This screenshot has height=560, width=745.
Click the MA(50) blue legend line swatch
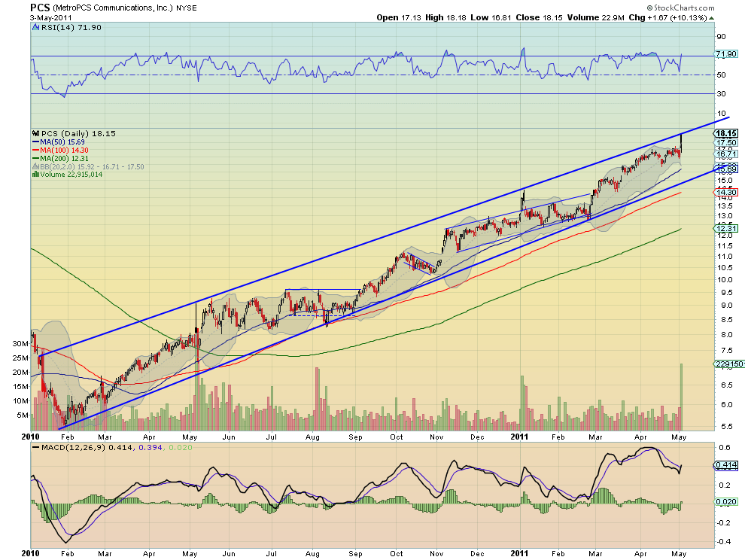[35, 142]
